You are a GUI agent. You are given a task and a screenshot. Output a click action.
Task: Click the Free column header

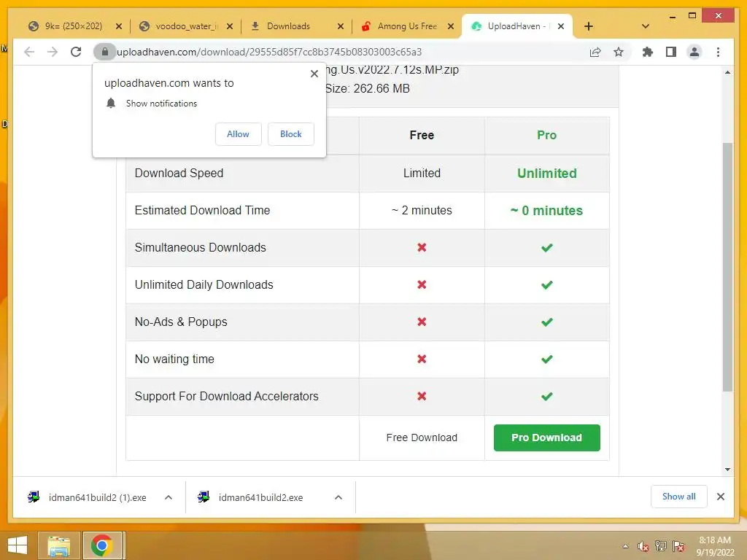[422, 135]
